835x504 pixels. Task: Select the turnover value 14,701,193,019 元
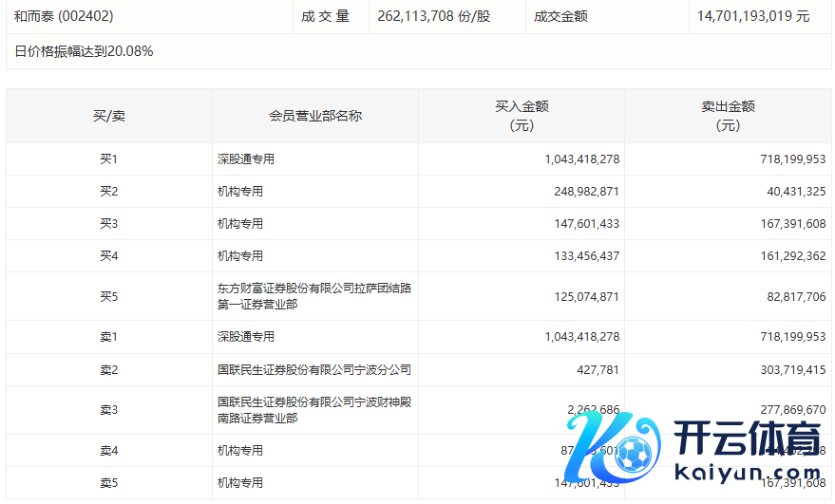(x=753, y=16)
